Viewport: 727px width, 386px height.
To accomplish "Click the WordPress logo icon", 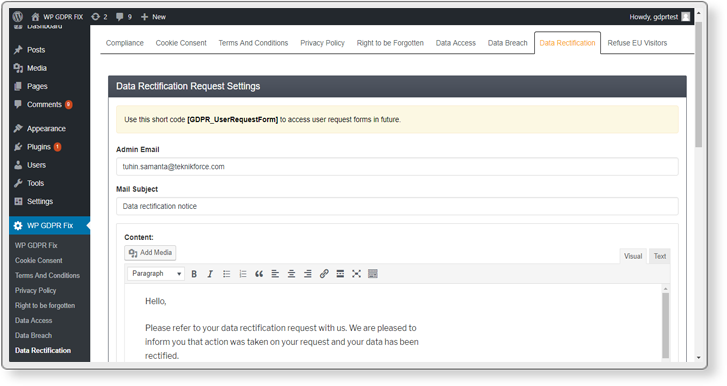I will pyautogui.click(x=18, y=17).
